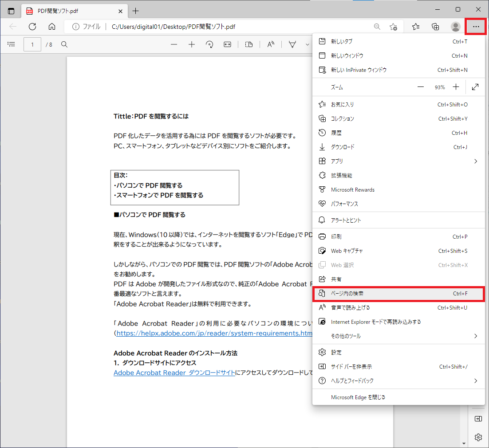Screen dimensions: 489x448
Task: Open Adobe Acrobat Reader ダウンロードサイト link
Action: pos(174,373)
